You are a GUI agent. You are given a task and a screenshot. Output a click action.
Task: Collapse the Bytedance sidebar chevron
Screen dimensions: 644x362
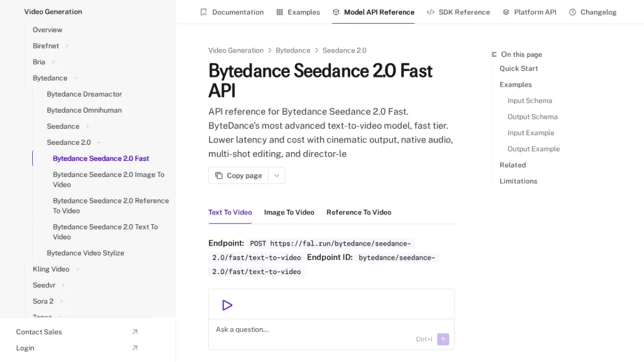(75, 78)
